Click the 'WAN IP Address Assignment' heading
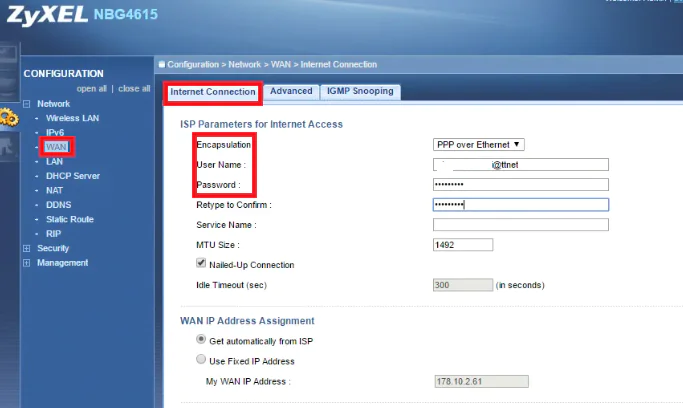This screenshot has height=408, width=683. coord(247,321)
